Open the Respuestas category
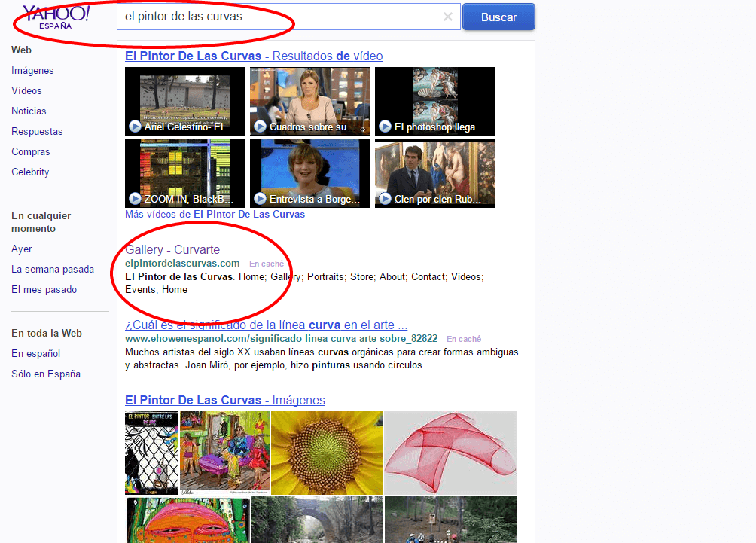 37,131
